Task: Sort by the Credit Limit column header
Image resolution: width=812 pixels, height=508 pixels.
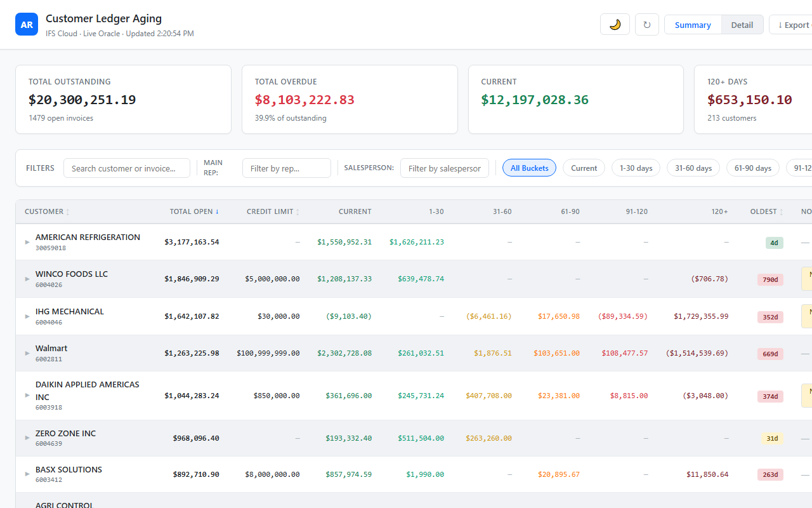Action: 273,211
